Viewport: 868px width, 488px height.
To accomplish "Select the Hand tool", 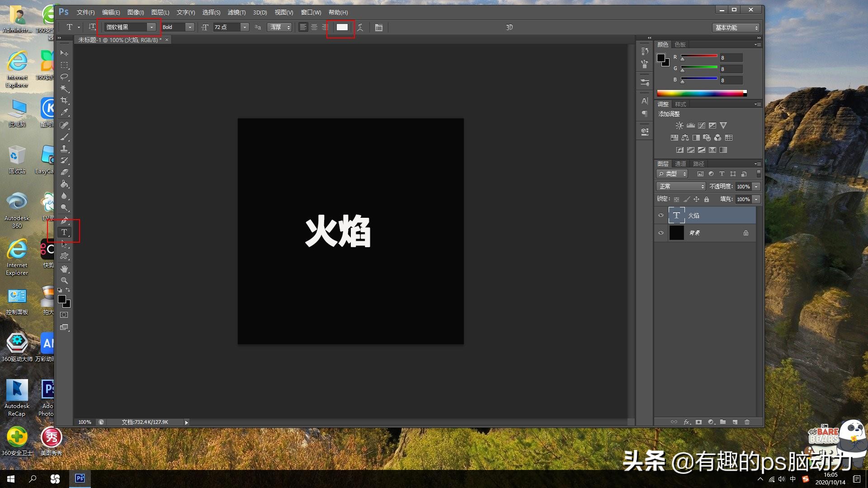I will (x=64, y=269).
